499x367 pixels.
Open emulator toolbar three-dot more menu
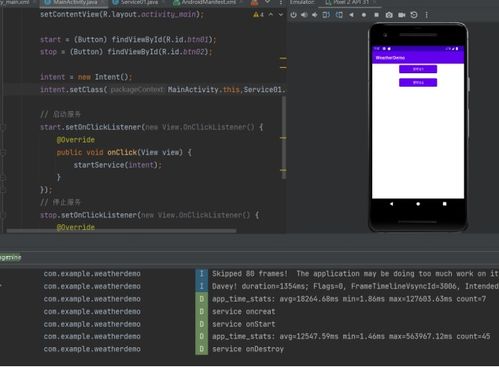[x=426, y=15]
